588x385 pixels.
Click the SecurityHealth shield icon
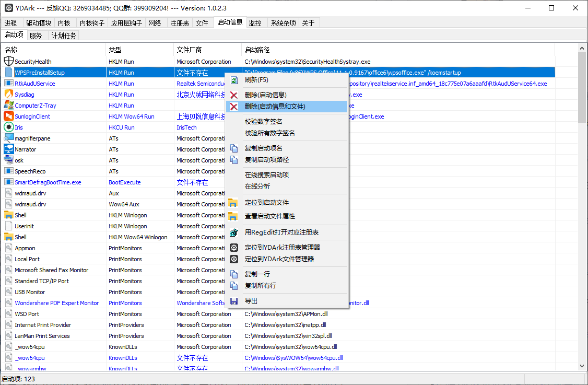(x=9, y=62)
